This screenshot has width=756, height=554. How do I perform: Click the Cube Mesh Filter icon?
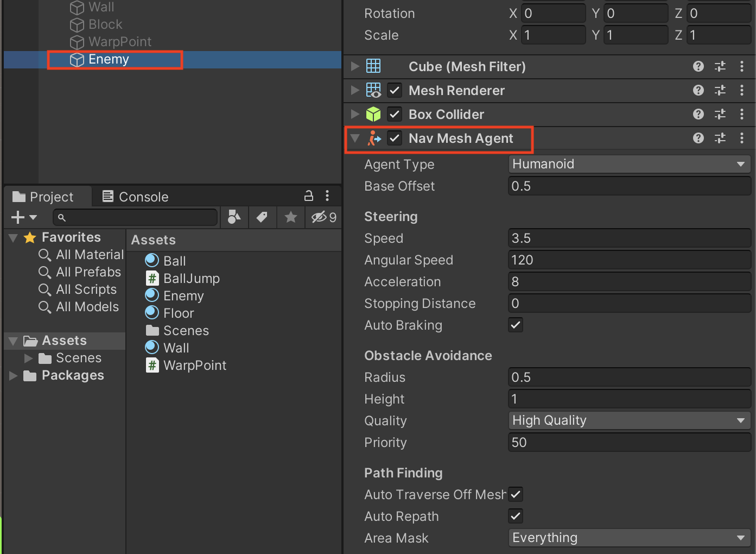[374, 66]
